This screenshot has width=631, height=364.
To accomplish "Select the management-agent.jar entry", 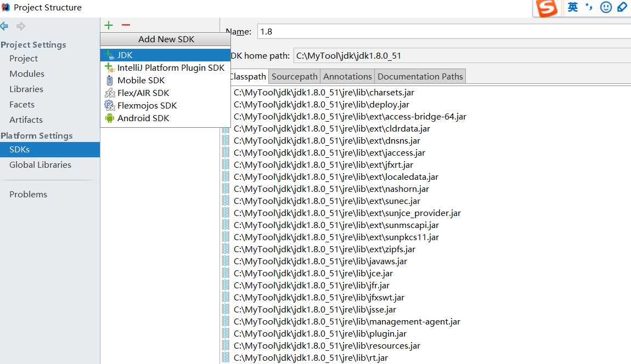I will tap(347, 322).
